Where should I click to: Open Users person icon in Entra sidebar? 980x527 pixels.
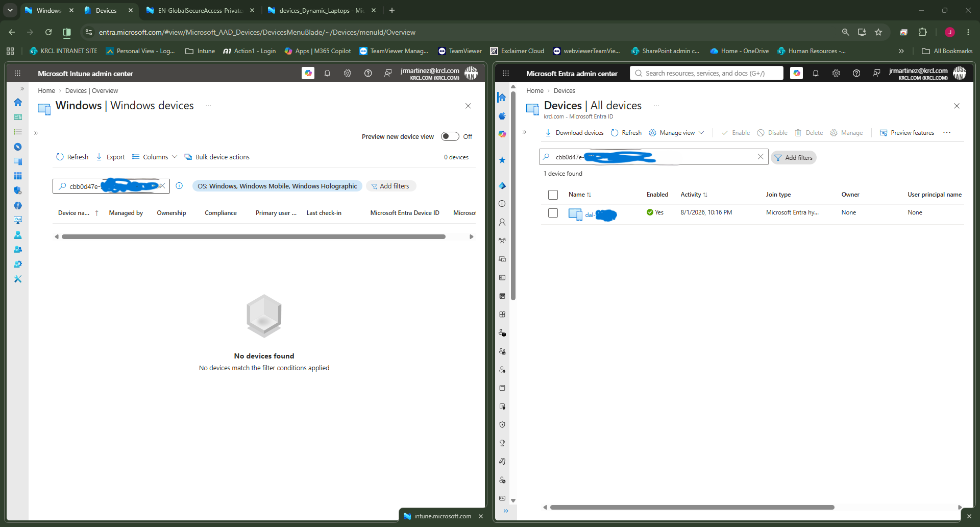502,222
